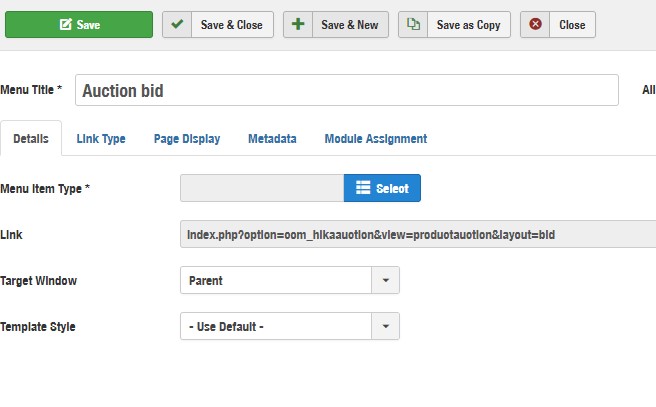Expand the Template Style dropdown arrow

385,327
